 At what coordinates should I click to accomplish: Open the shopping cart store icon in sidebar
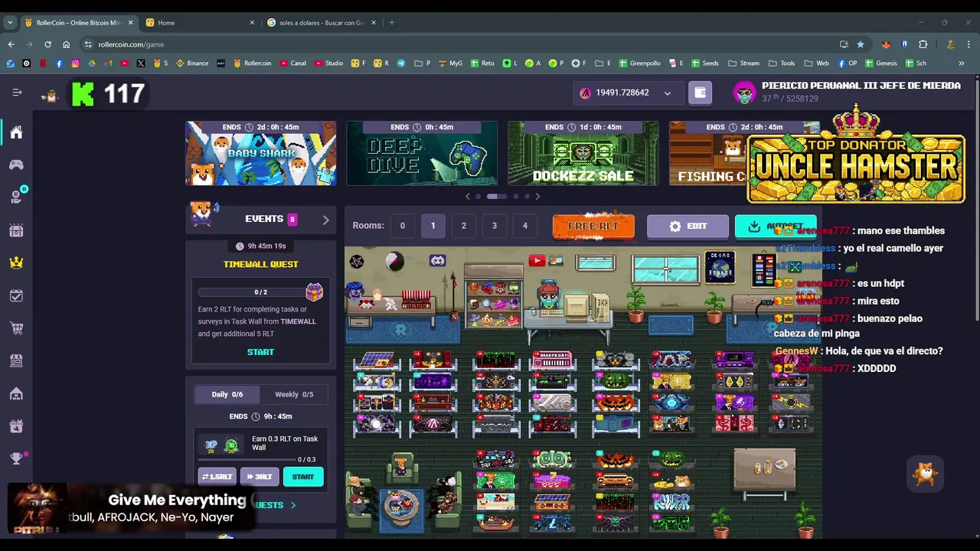coord(16,328)
